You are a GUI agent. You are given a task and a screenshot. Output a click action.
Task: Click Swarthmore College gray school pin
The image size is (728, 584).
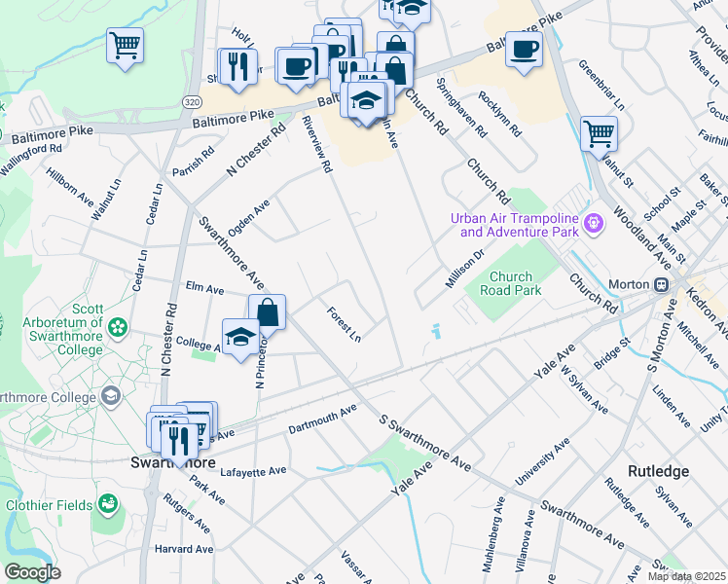112,396
